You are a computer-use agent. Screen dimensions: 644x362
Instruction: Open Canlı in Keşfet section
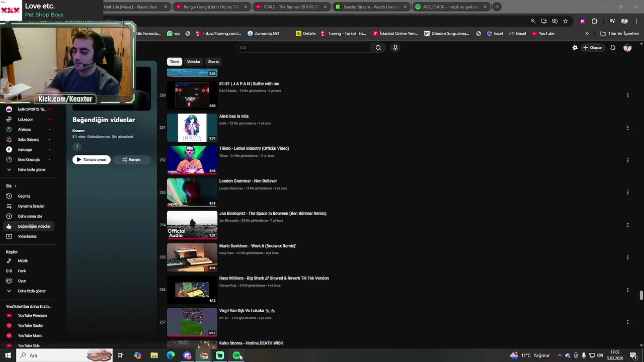coord(29,271)
